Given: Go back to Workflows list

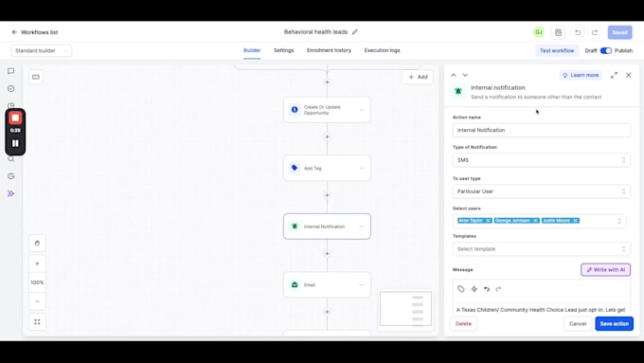Looking at the screenshot, I should 35,32.
